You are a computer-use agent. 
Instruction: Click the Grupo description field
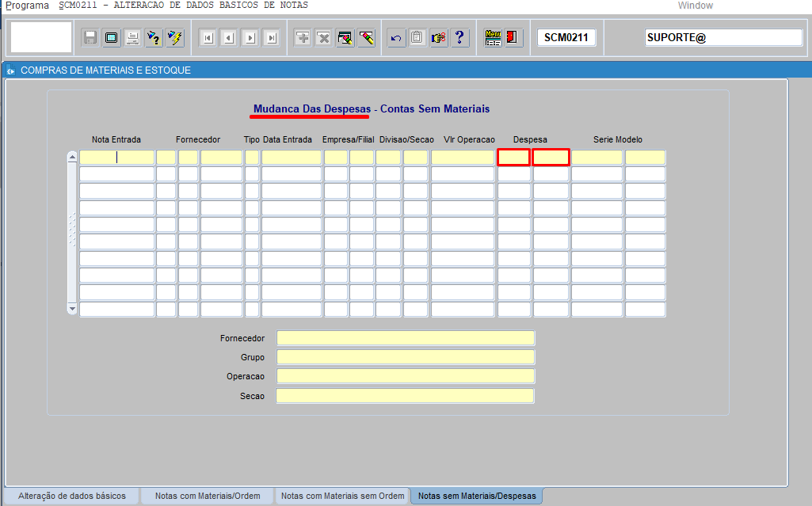click(406, 357)
